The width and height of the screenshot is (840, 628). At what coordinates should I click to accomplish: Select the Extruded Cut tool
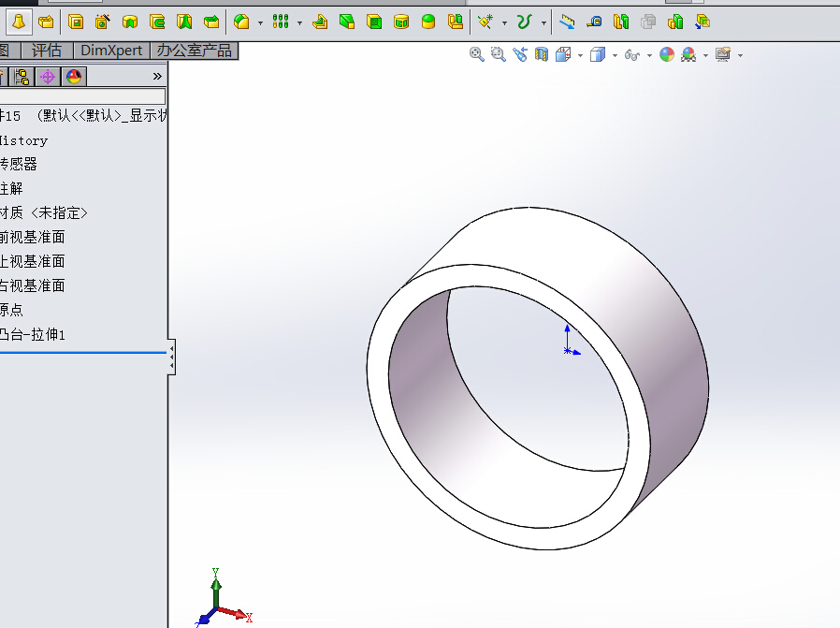pos(76,22)
